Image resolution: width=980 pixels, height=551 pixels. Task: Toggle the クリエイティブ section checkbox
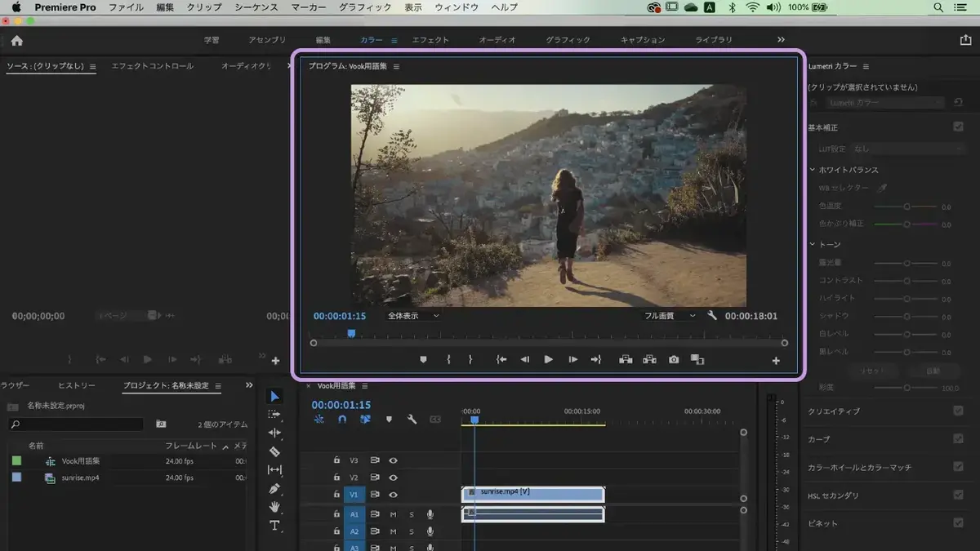click(x=958, y=411)
